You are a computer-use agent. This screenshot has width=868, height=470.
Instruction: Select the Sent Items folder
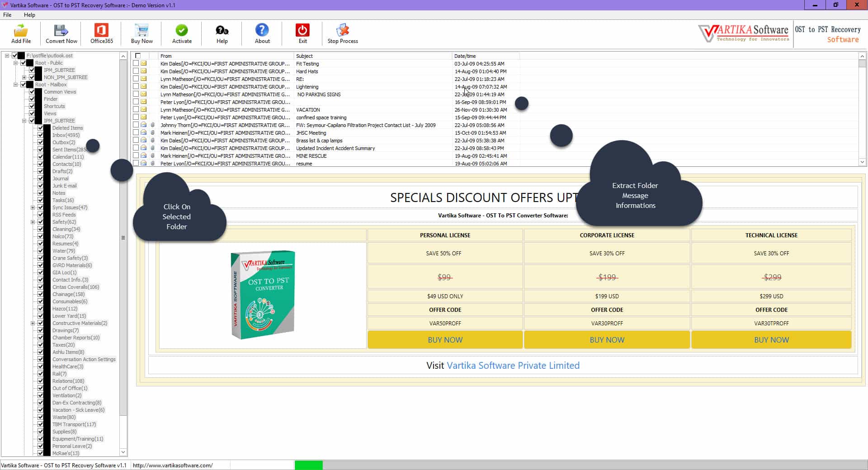[70, 150]
